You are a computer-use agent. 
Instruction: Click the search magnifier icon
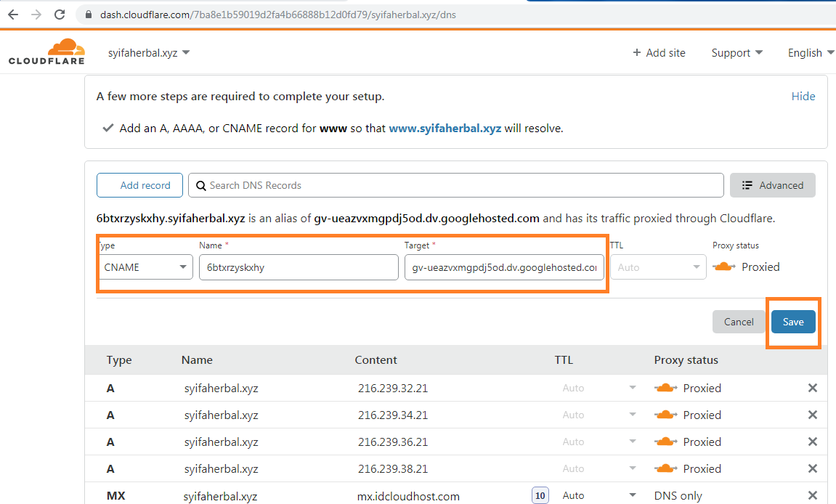pyautogui.click(x=201, y=186)
